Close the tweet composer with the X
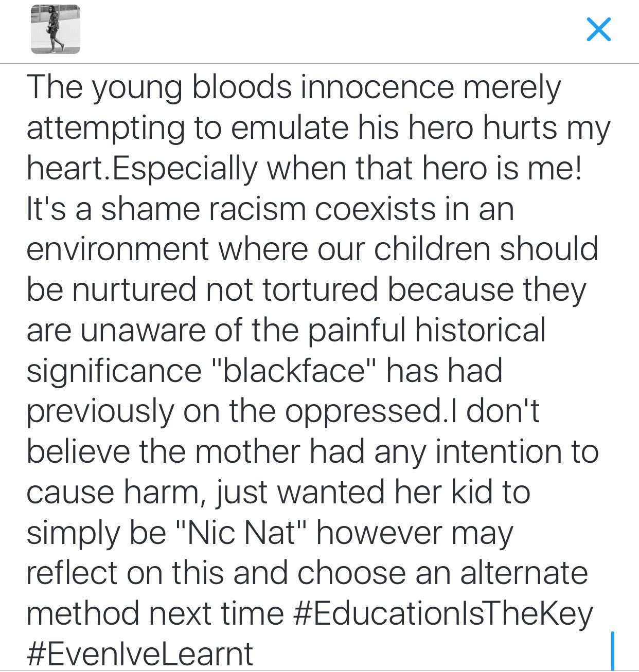 (x=598, y=29)
